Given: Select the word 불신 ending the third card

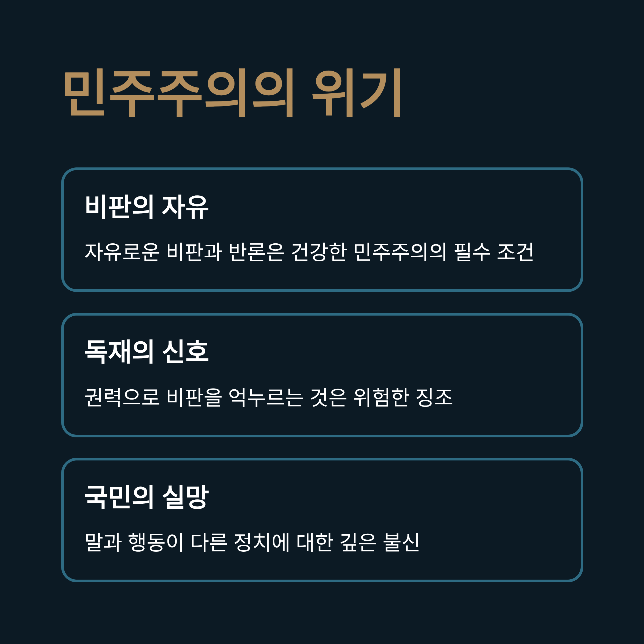Looking at the screenshot, I should (x=401, y=542).
